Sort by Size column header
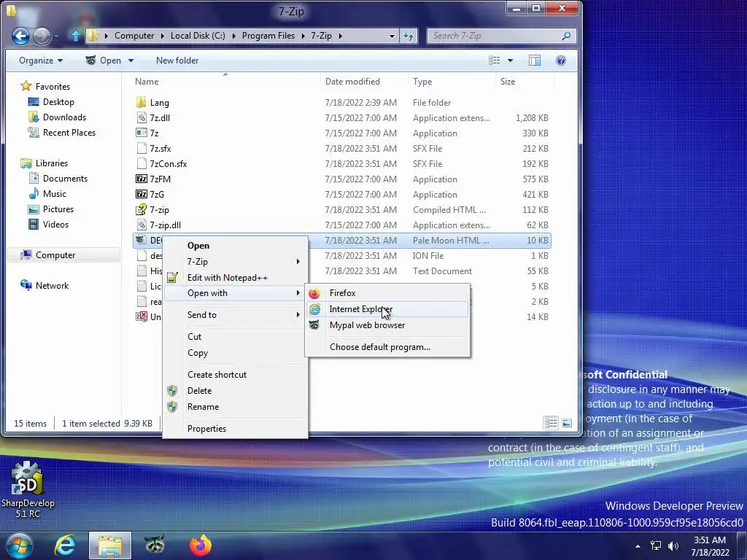This screenshot has height=560, width=747. (524, 82)
